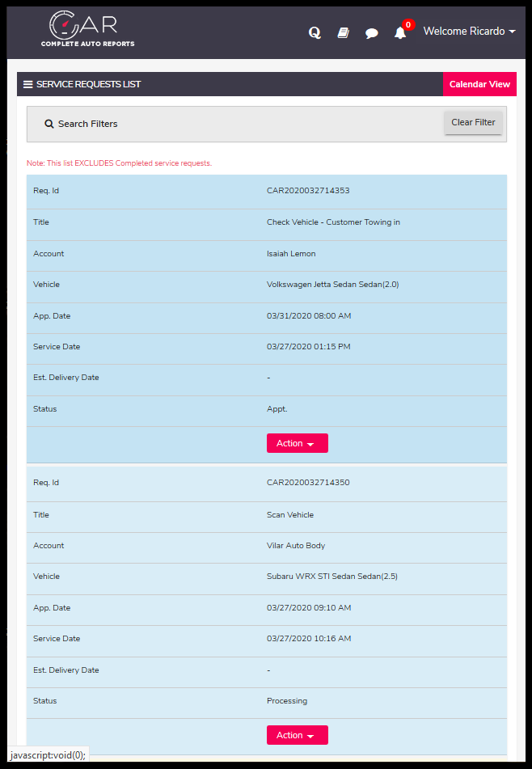Click the EXCLUDES Completed note text
This screenshot has height=769, width=532.
[x=119, y=163]
